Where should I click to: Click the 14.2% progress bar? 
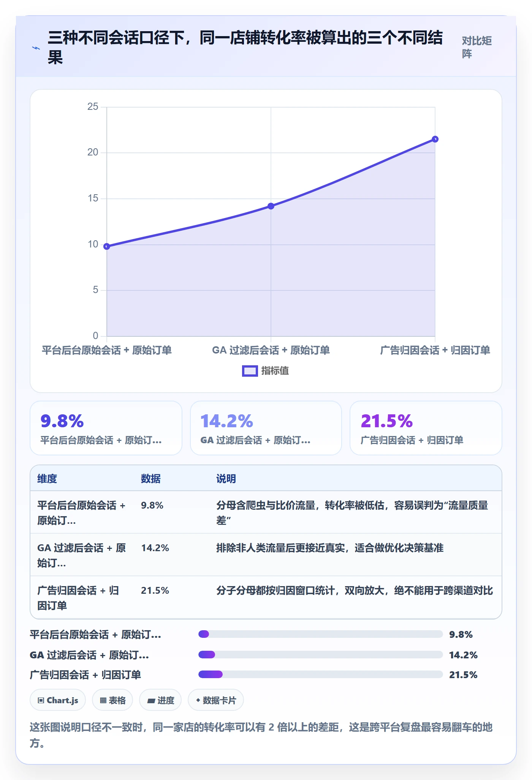320,655
